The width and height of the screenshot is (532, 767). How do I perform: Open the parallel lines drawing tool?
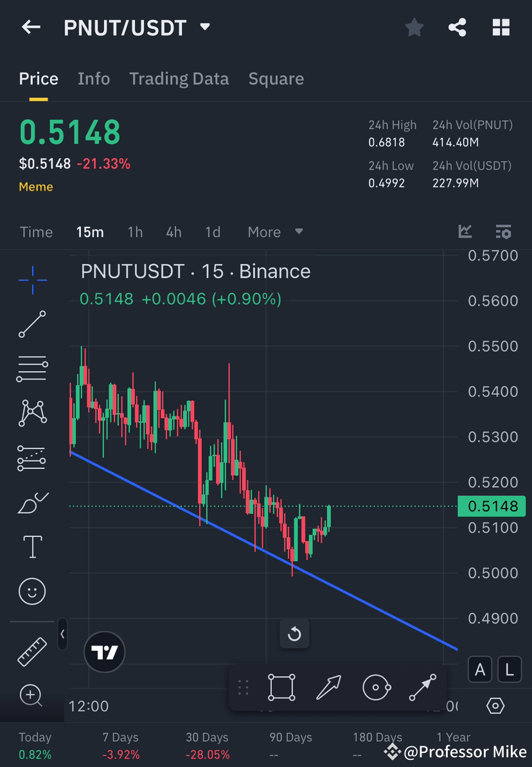(x=32, y=369)
